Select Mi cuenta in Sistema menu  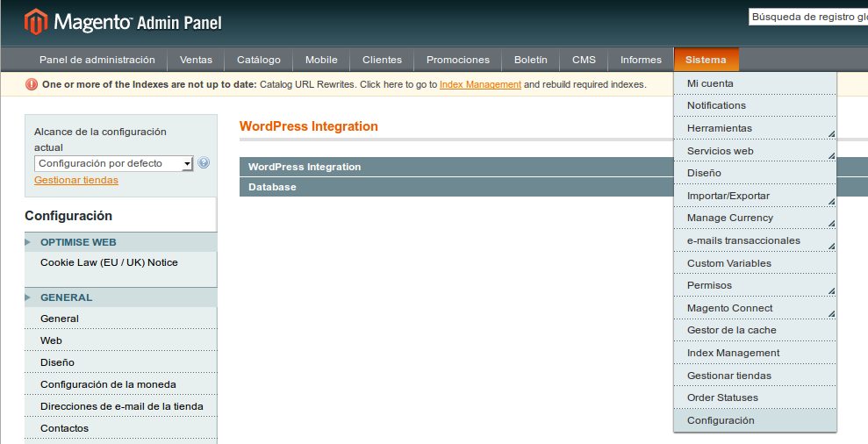pyautogui.click(x=755, y=83)
